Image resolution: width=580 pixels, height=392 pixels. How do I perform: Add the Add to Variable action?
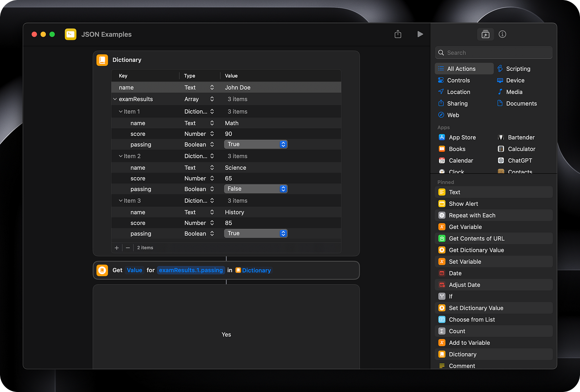point(494,342)
